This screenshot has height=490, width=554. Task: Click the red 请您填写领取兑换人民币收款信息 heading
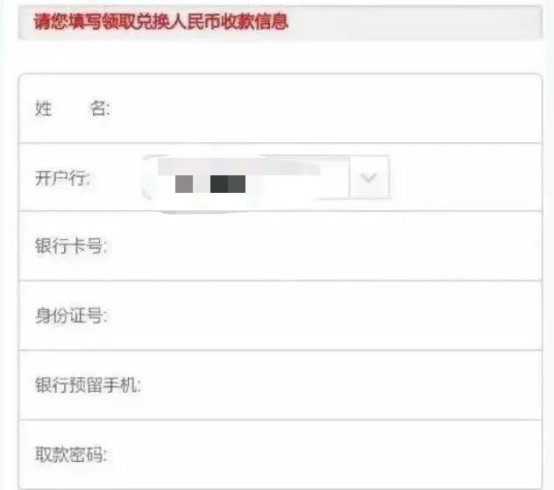(x=161, y=22)
